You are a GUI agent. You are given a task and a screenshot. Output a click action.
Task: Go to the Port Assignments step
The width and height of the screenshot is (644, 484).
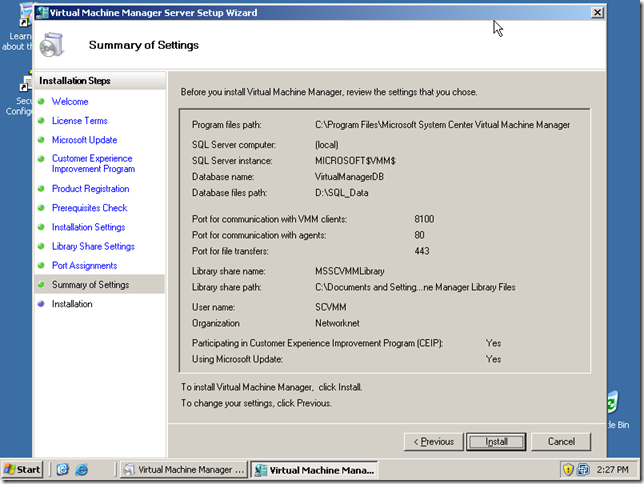[84, 266]
